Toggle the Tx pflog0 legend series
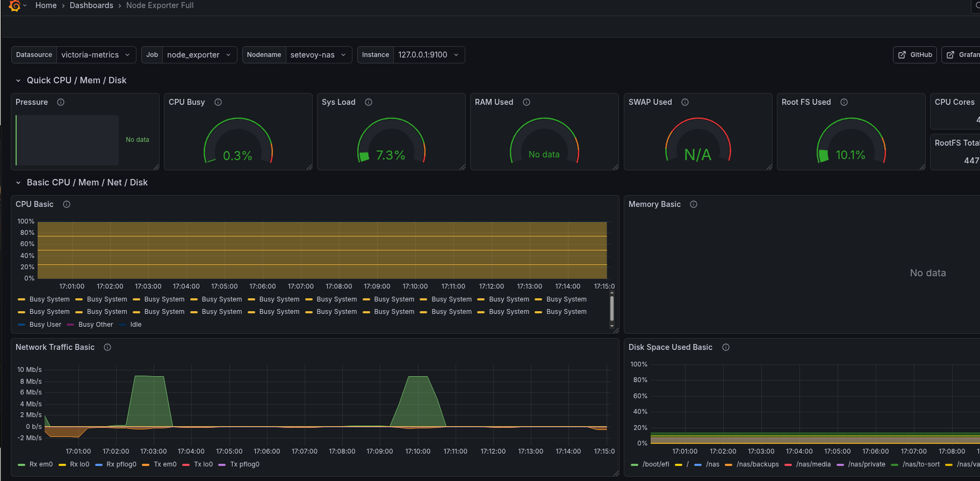This screenshot has width=980, height=481. 244,464
